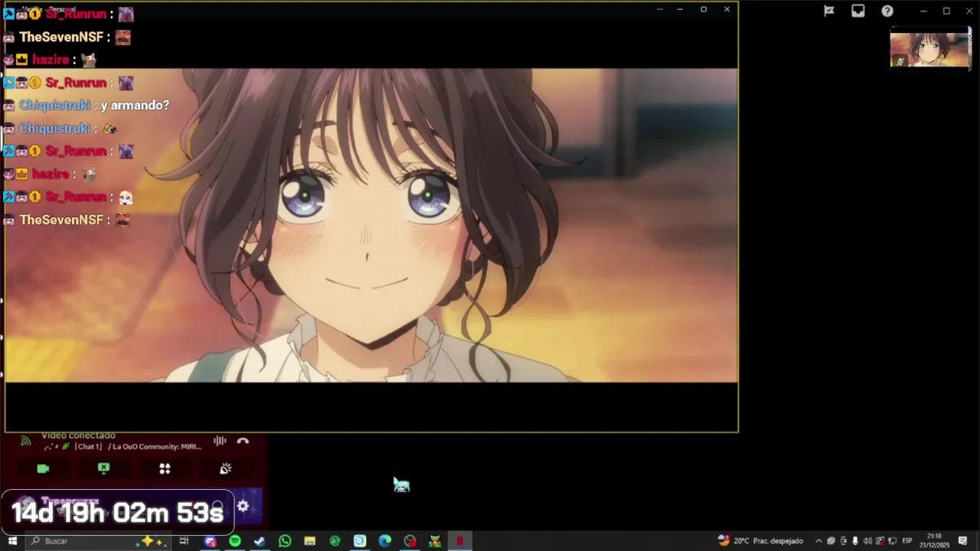Open network status icon in tray

click(x=892, y=541)
